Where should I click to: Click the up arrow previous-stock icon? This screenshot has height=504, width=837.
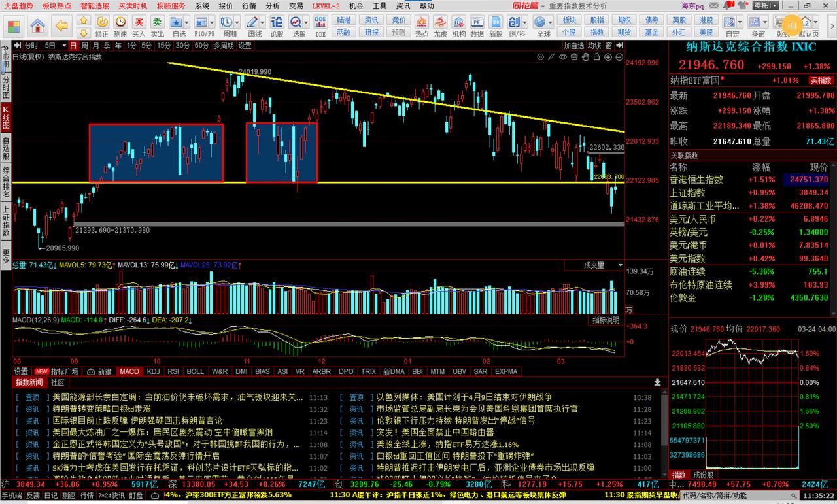click(84, 21)
